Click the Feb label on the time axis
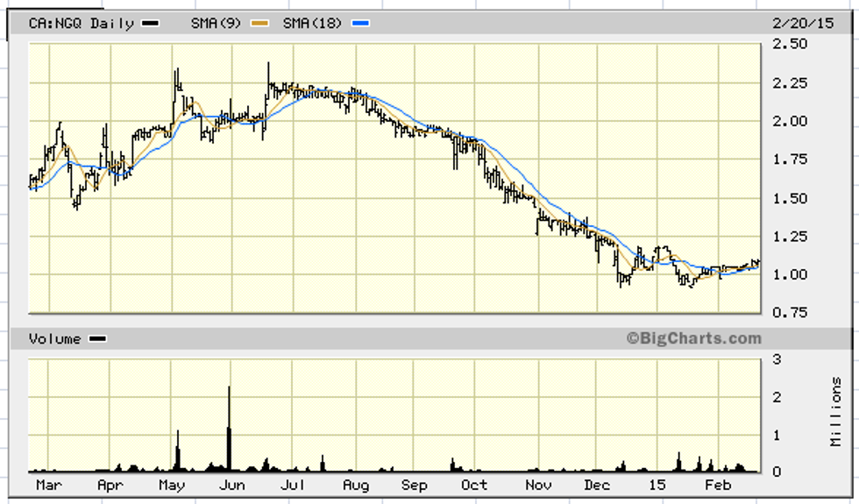859x504 pixels. coord(719,485)
